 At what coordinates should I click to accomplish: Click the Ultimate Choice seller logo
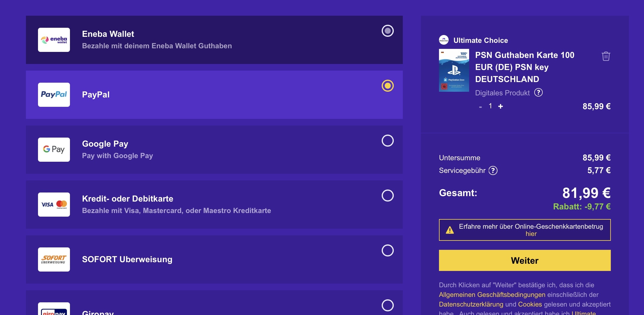[444, 40]
